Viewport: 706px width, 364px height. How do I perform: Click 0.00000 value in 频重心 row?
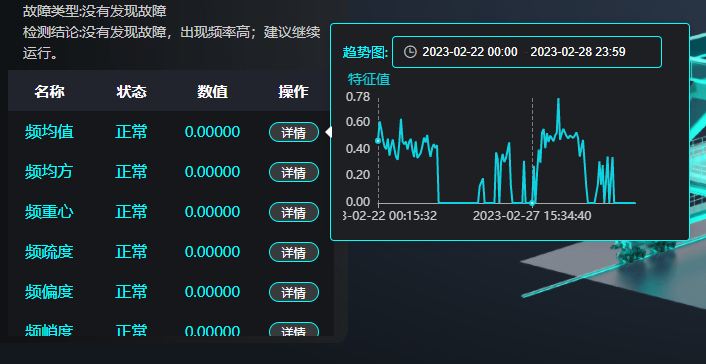pos(213,212)
